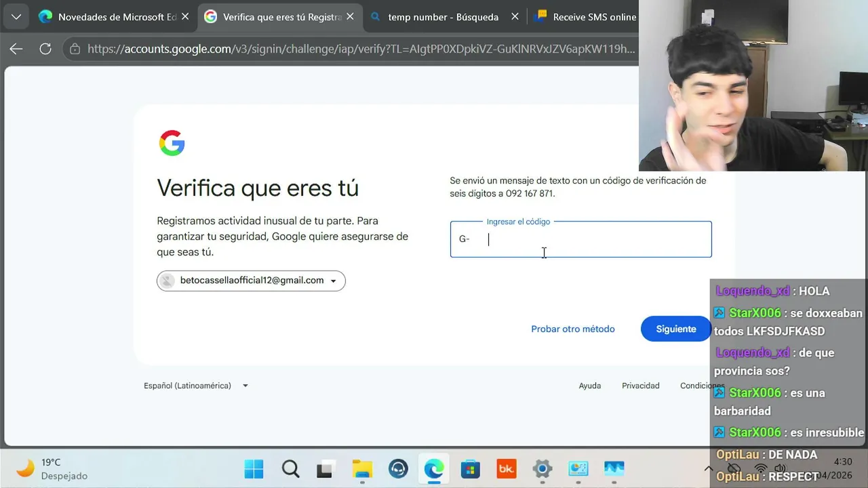Click the volume speaker tray icon
The image size is (868, 488).
tap(780, 468)
